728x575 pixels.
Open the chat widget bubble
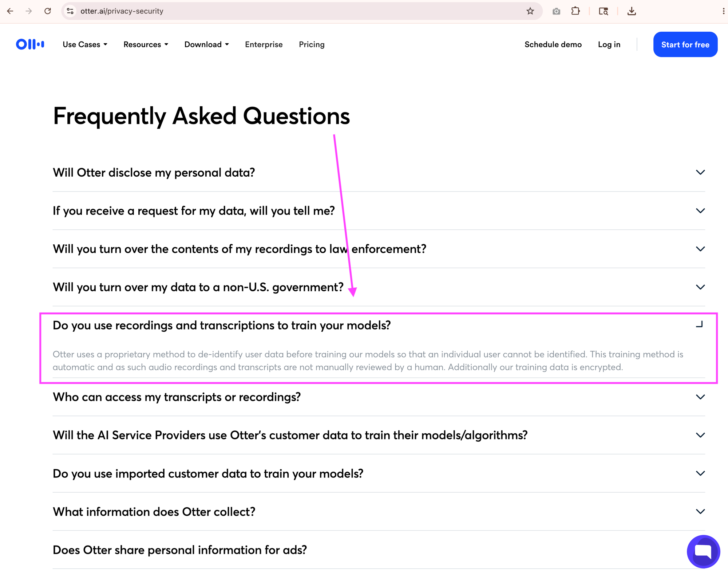tap(703, 551)
